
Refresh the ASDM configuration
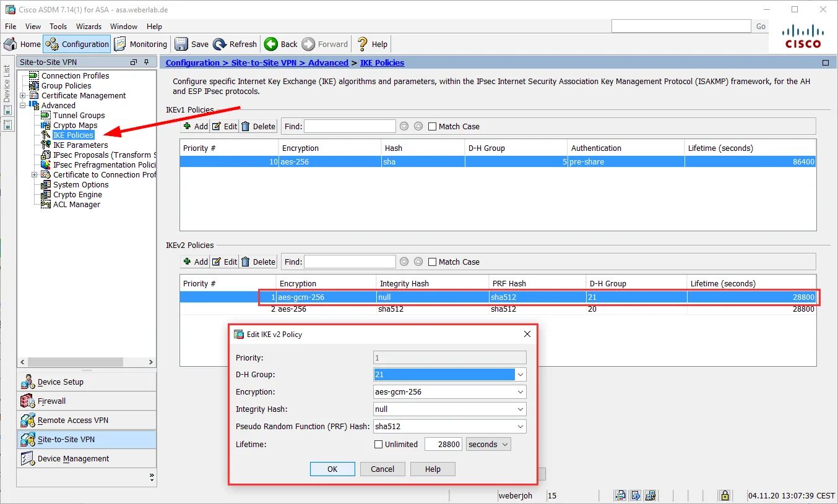point(235,44)
